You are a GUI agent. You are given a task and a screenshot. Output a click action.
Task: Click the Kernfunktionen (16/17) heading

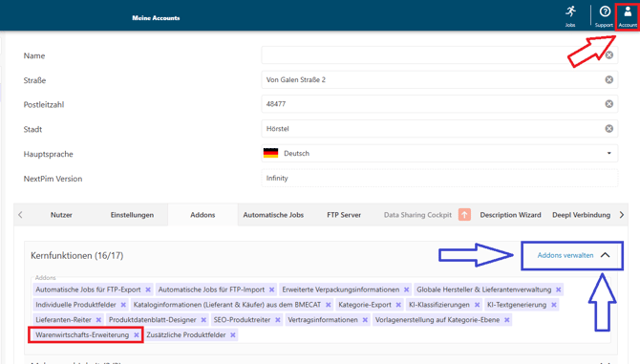pos(76,255)
